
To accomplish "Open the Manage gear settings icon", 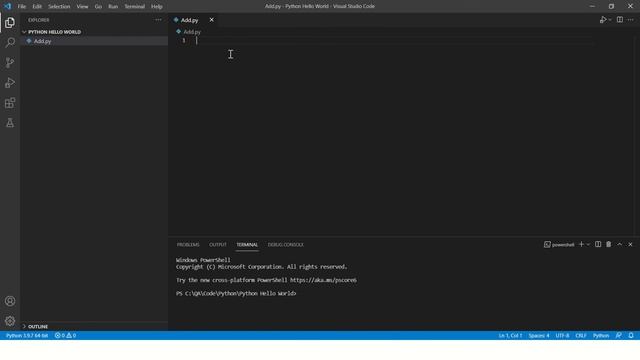I will pyautogui.click(x=10, y=321).
